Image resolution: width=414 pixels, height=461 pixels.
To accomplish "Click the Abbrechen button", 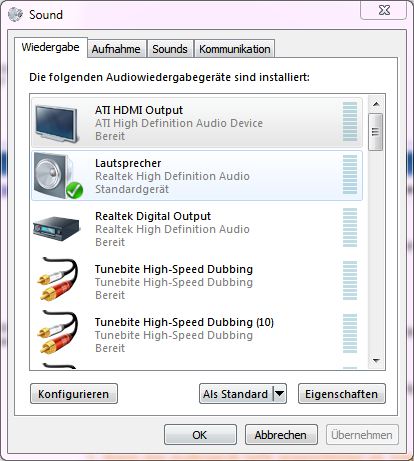I will pos(281,435).
